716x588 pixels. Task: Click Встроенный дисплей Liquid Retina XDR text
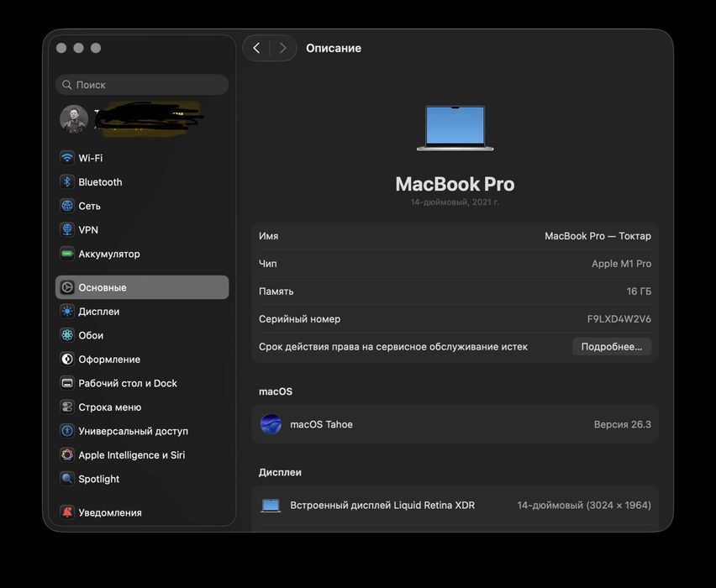tap(382, 506)
